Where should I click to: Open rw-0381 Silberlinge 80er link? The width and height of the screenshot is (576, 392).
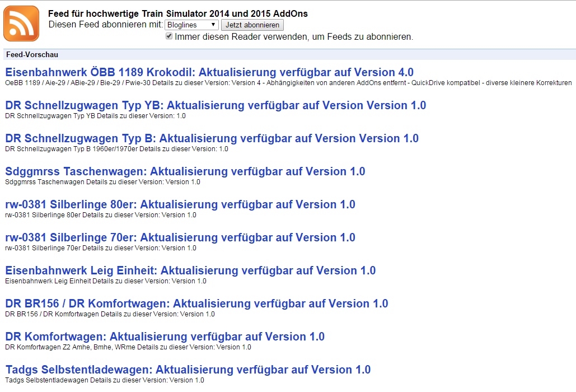coord(180,204)
